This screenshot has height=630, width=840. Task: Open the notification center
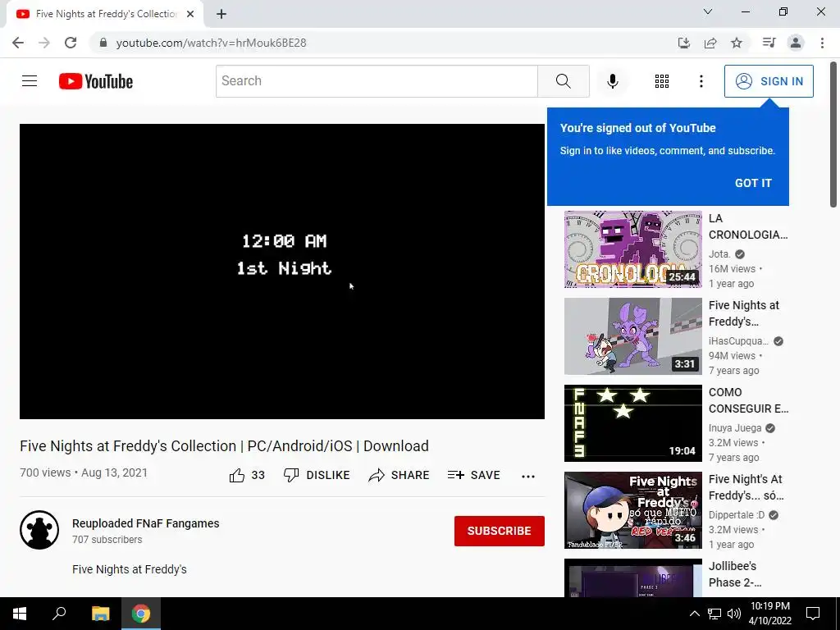[813, 614]
